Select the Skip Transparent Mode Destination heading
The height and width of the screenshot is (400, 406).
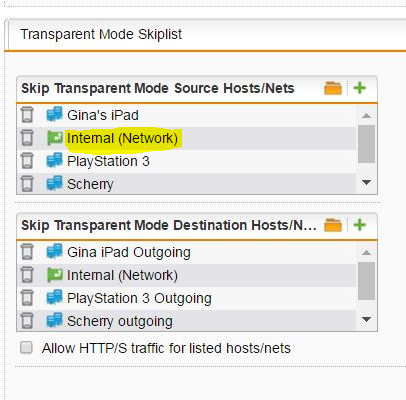(x=169, y=225)
